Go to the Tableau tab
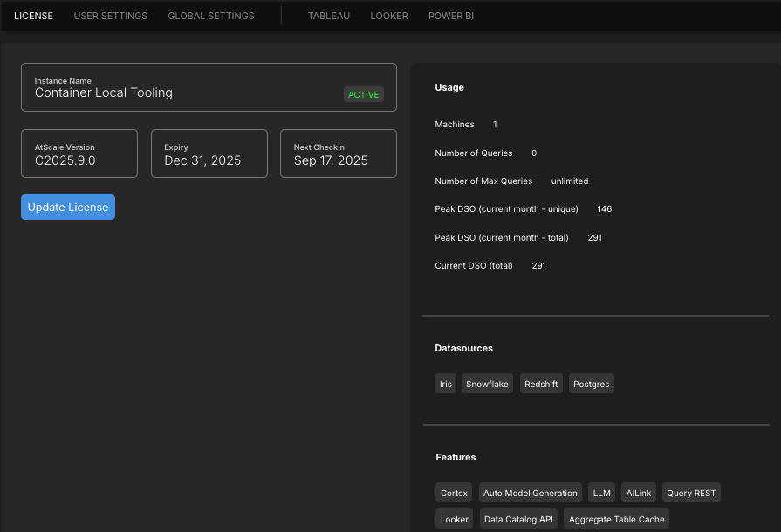Viewport: 781px width, 532px height. point(328,16)
